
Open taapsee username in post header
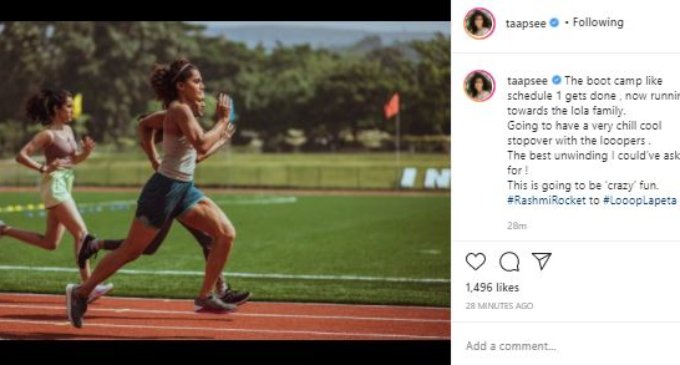coord(526,23)
